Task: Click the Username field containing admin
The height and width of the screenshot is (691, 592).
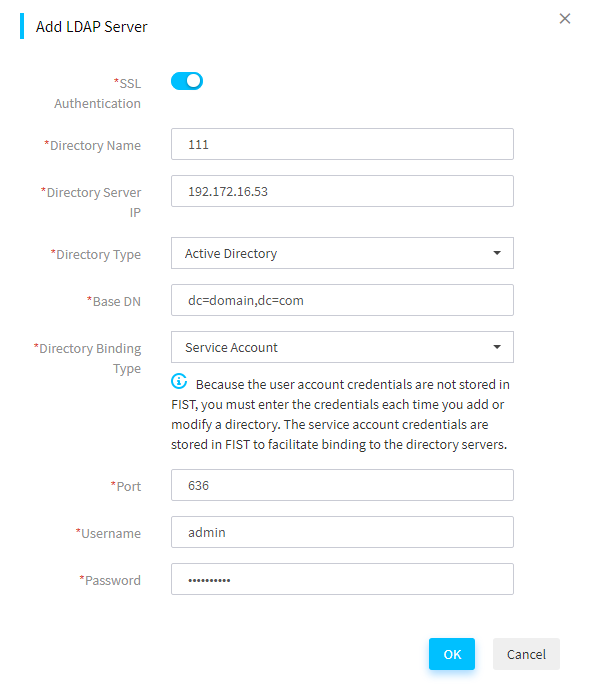Action: [342, 532]
